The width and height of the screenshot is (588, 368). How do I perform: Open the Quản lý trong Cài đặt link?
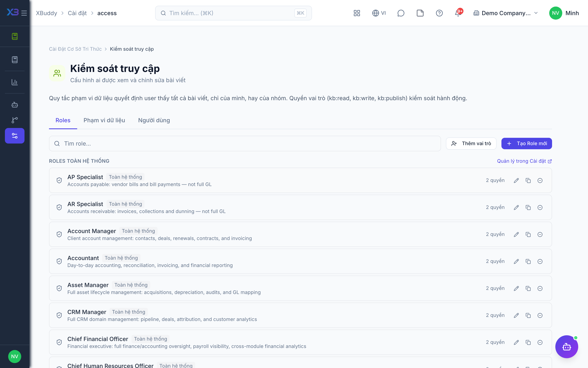(524, 161)
